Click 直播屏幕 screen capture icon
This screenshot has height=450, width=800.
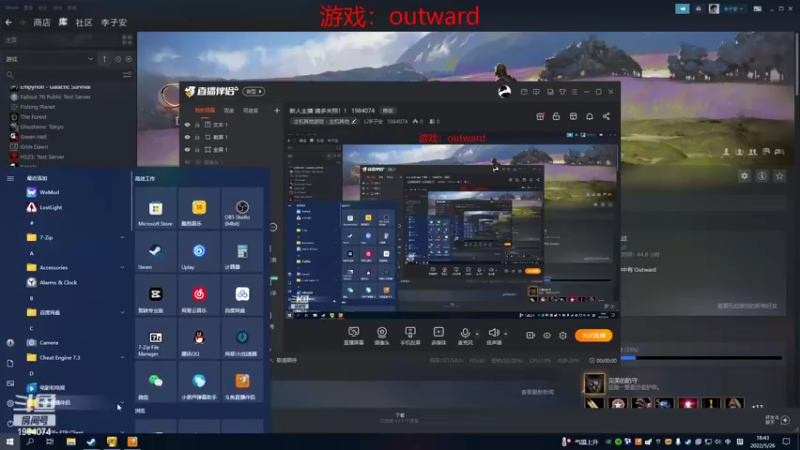(x=354, y=336)
